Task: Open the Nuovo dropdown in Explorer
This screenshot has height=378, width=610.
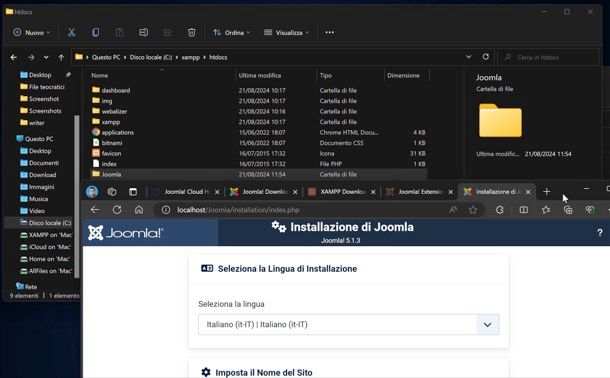Action: click(x=32, y=33)
